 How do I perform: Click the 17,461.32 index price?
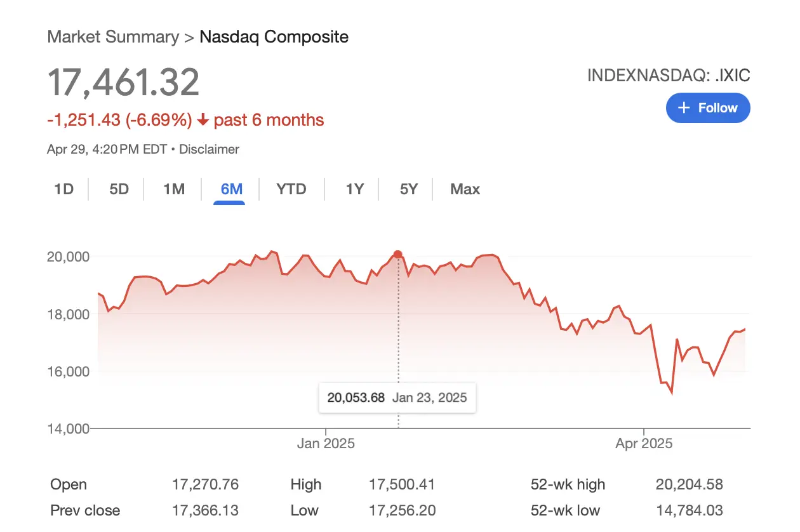click(124, 83)
